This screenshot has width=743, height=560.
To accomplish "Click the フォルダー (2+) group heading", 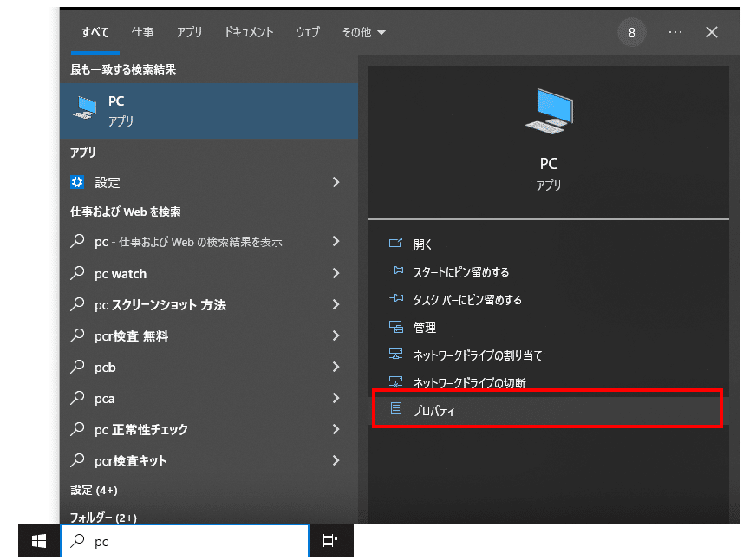I will point(103,518).
